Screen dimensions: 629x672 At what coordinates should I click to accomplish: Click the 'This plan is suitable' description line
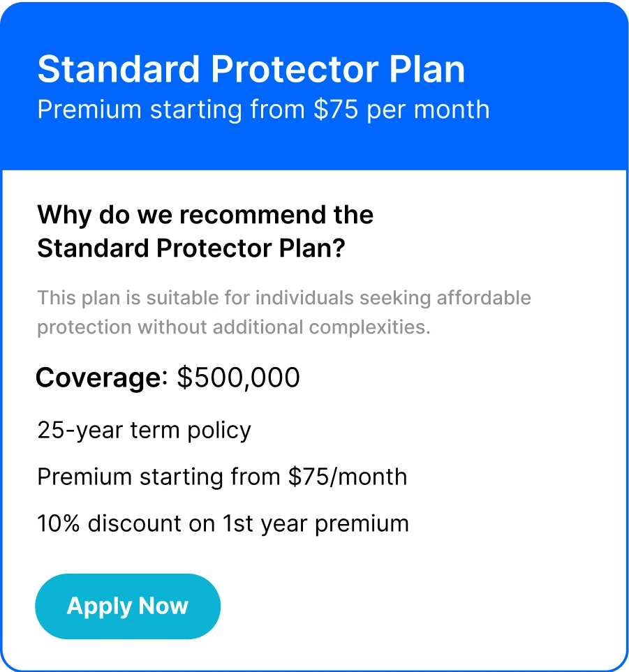[284, 298]
